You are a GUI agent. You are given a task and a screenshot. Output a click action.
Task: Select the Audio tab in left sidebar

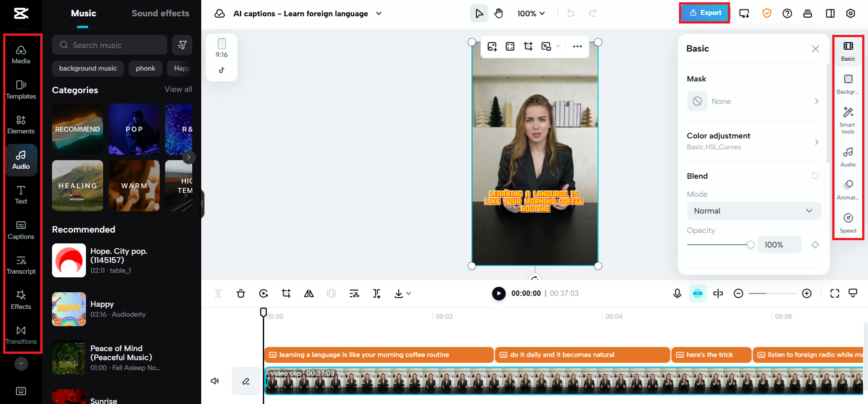(x=21, y=160)
